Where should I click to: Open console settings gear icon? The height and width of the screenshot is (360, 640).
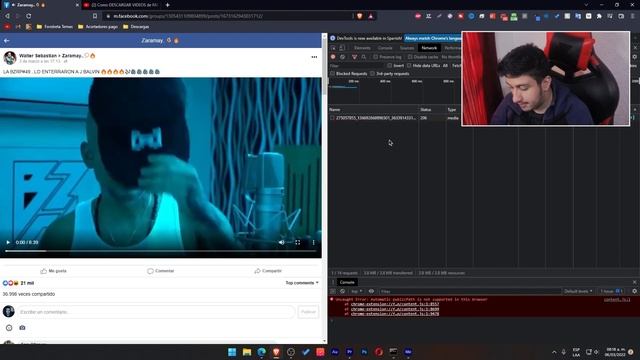[634, 291]
